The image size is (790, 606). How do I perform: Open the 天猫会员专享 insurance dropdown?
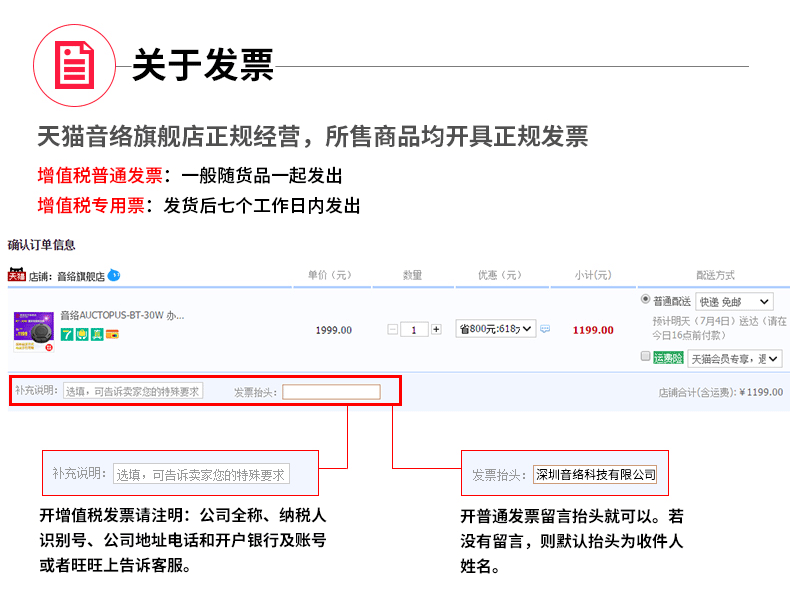click(735, 359)
